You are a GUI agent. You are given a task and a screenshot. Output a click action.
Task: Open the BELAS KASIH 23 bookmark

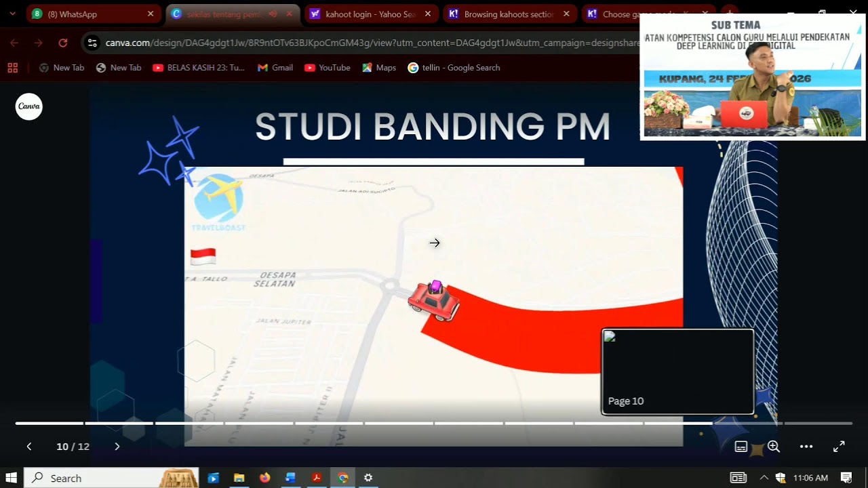199,68
